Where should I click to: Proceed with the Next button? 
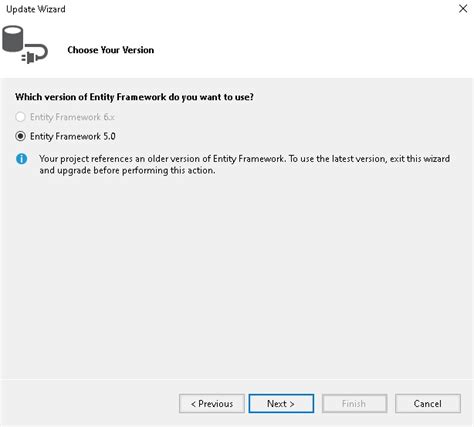pos(281,404)
